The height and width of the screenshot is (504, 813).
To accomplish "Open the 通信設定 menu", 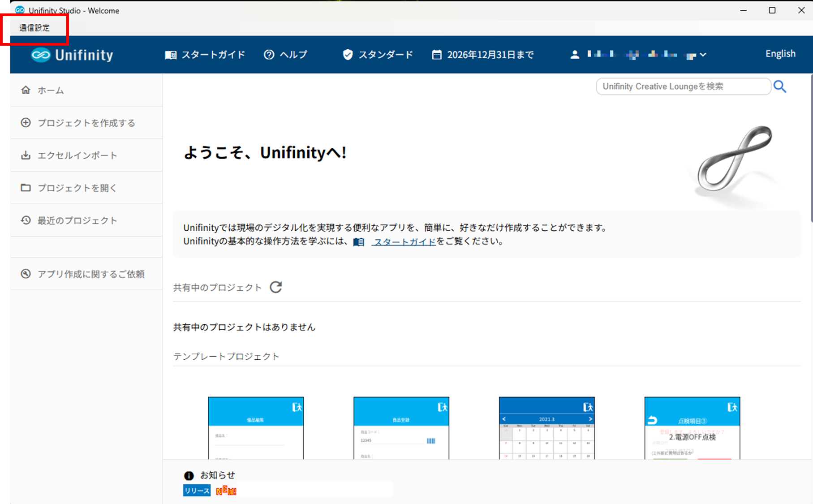I will [x=34, y=28].
